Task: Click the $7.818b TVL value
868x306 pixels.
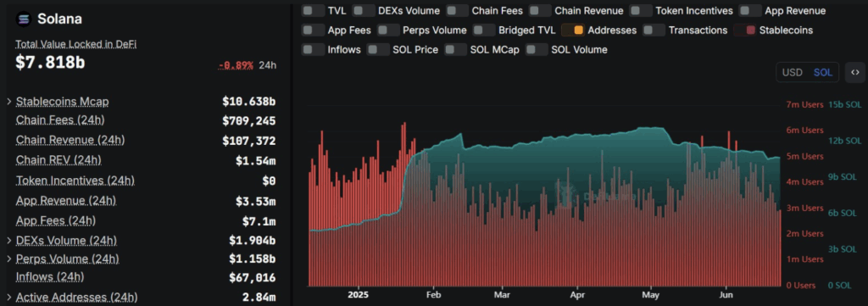Action: [50, 63]
